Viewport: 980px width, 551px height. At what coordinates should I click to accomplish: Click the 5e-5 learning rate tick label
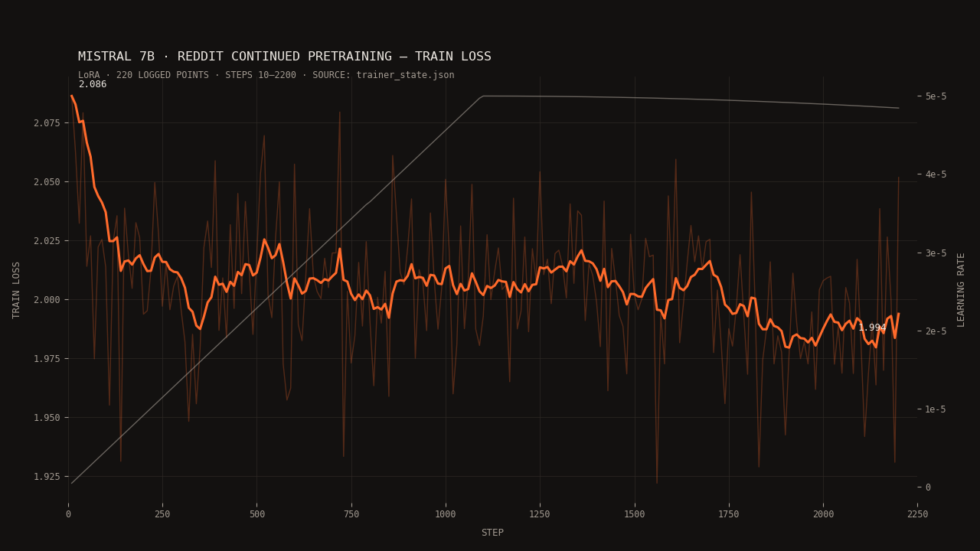coord(936,96)
